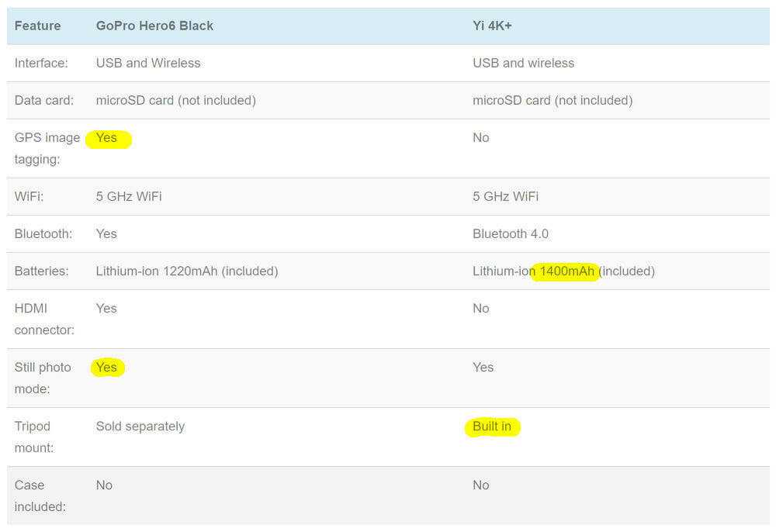Click 'Sold separately' in Tripod mount row
776x532 pixels.
click(x=140, y=426)
